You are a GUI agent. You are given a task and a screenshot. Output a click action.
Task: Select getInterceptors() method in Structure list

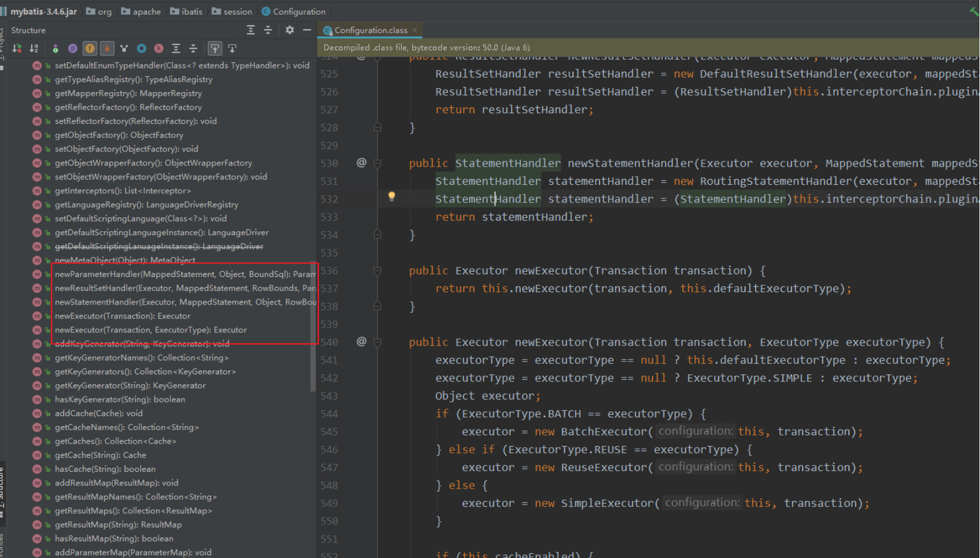click(122, 191)
